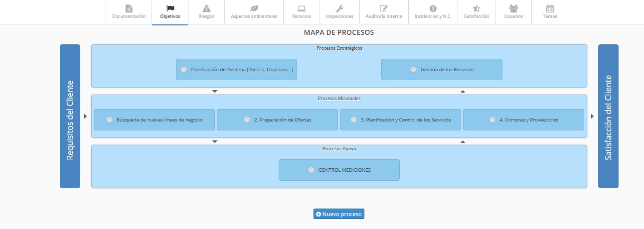Click the Nuevo proceso button

tap(339, 214)
